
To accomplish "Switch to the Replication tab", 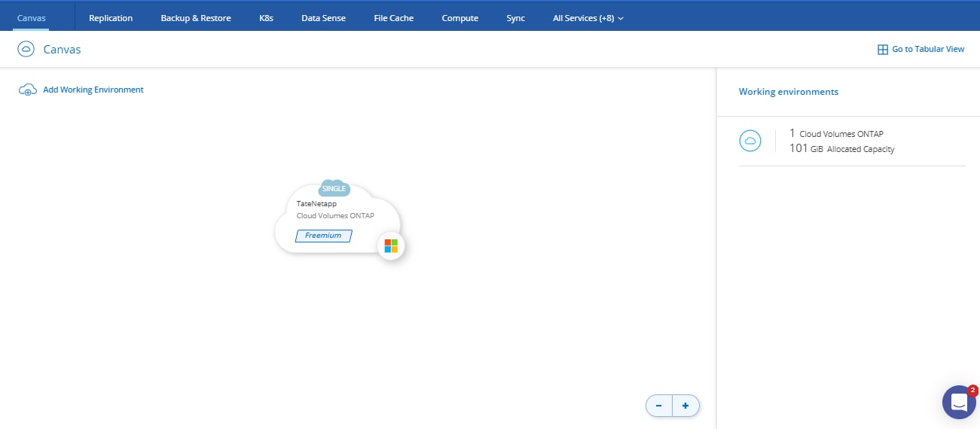I will point(111,18).
